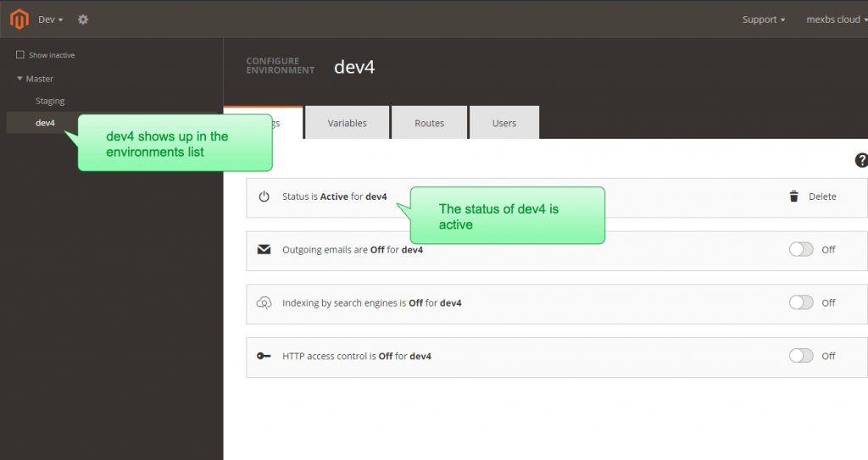Click the HTTP access control is Off text
This screenshot has width=868, height=460.
coord(357,356)
